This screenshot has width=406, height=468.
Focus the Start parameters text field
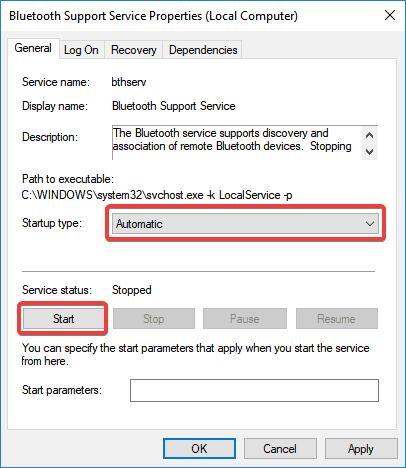coord(254,390)
